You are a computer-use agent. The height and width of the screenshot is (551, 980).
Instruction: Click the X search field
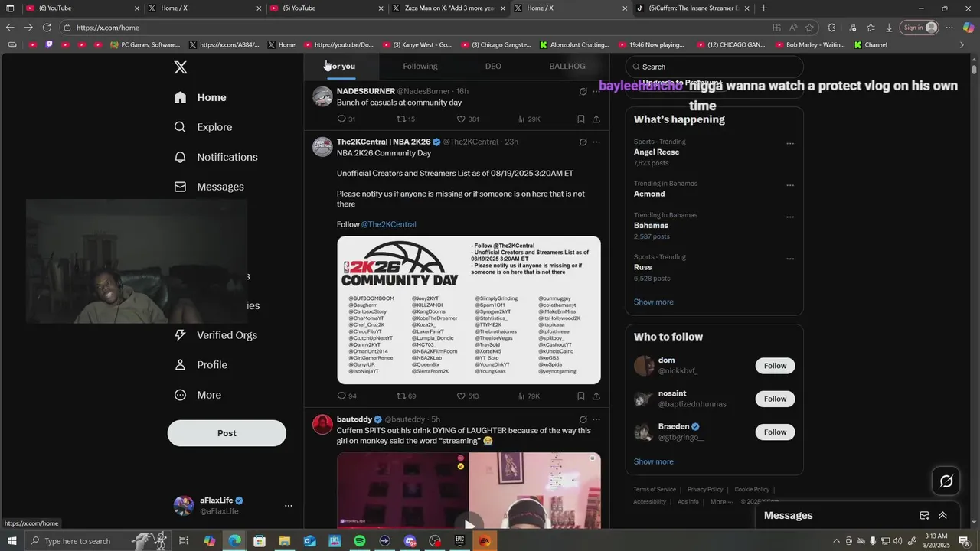pos(714,67)
